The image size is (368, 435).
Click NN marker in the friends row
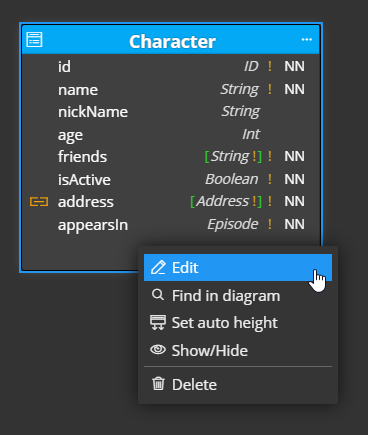(x=294, y=156)
